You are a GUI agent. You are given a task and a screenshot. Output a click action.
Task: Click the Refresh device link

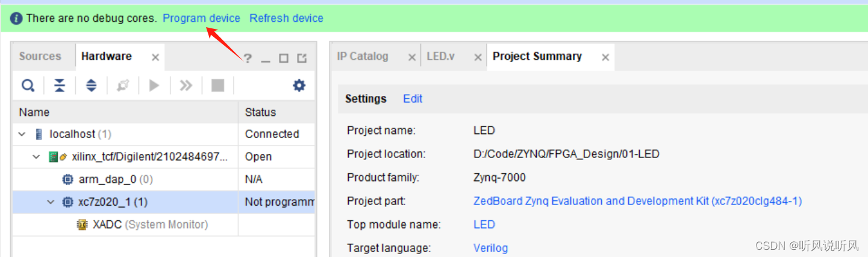[x=286, y=18]
